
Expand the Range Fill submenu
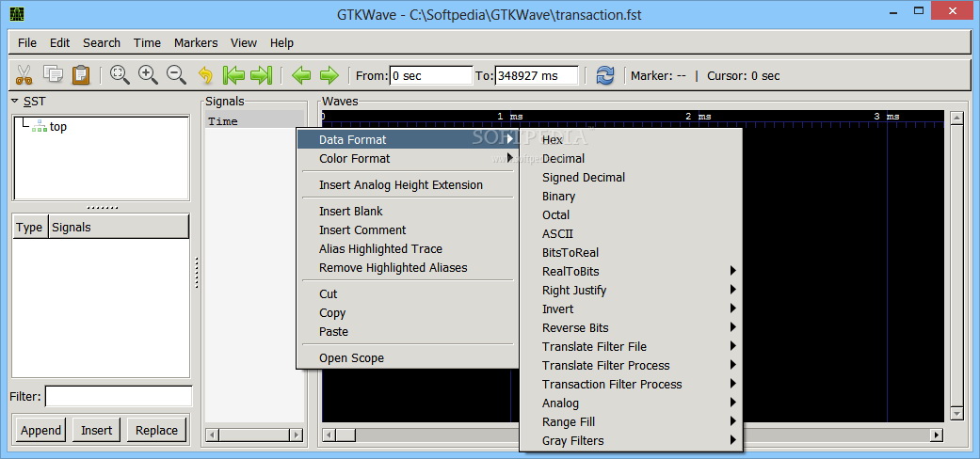coord(631,421)
